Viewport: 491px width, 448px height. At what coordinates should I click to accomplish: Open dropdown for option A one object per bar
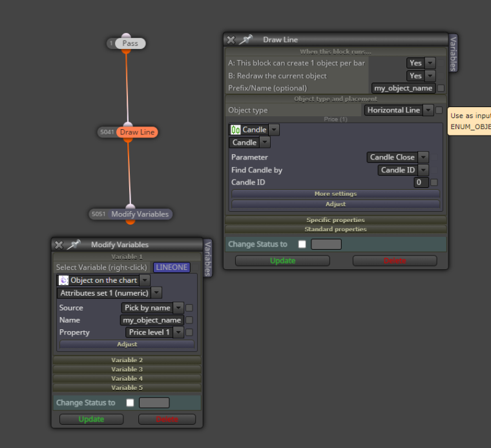[x=430, y=63]
